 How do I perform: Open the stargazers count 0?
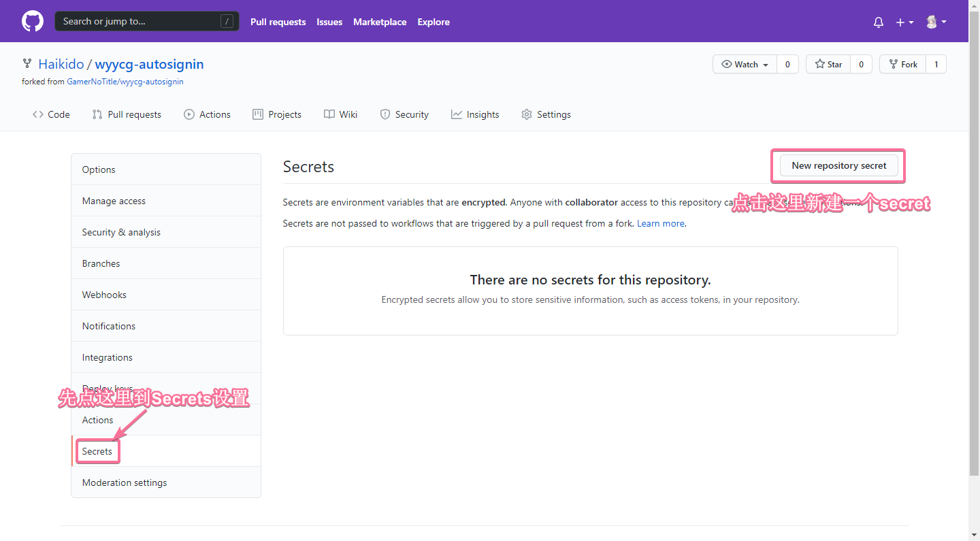(861, 64)
